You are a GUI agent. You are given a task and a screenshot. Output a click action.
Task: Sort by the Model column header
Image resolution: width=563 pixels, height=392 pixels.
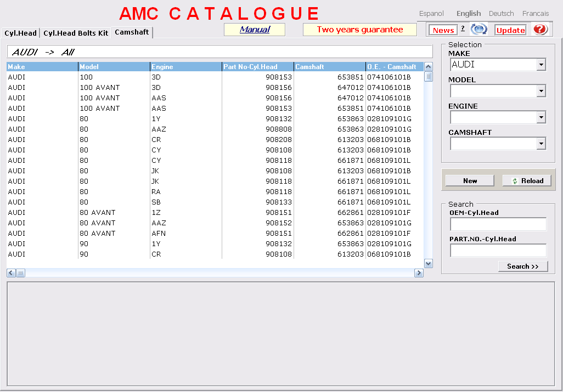[114, 67]
